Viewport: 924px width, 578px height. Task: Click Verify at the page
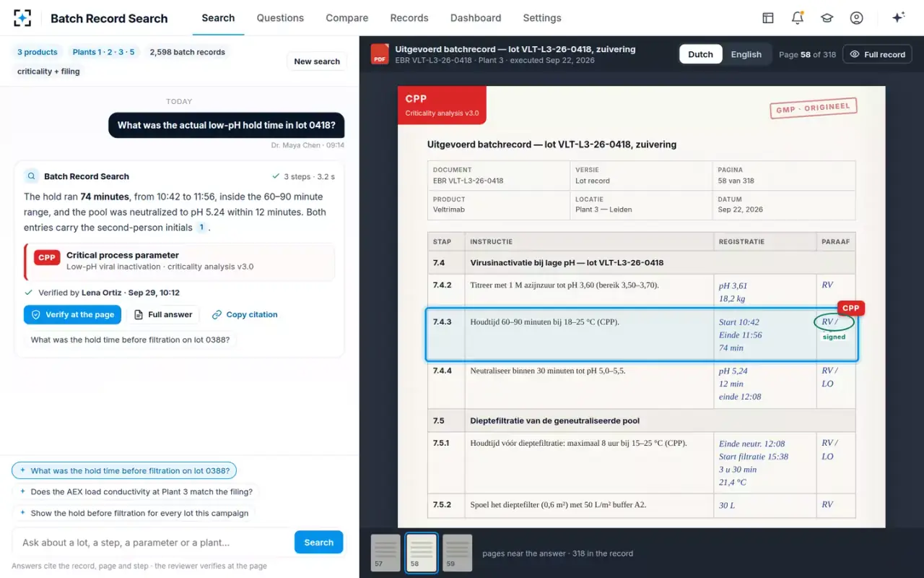72,314
